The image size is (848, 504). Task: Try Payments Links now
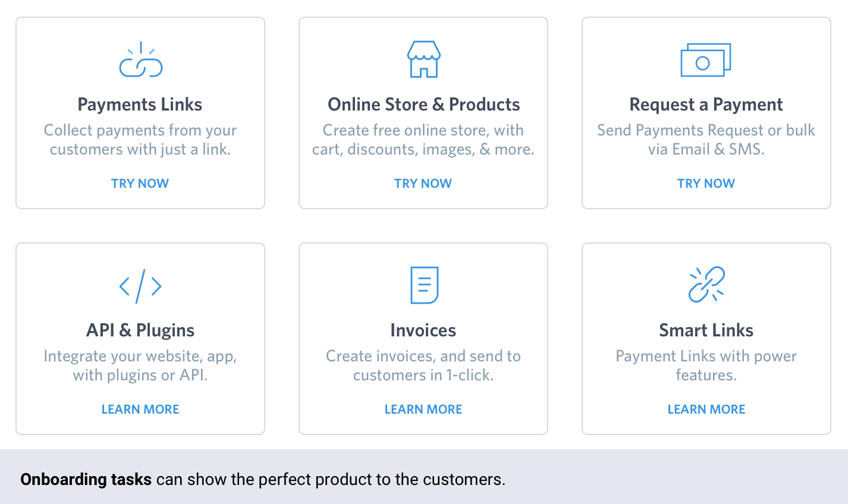140,183
